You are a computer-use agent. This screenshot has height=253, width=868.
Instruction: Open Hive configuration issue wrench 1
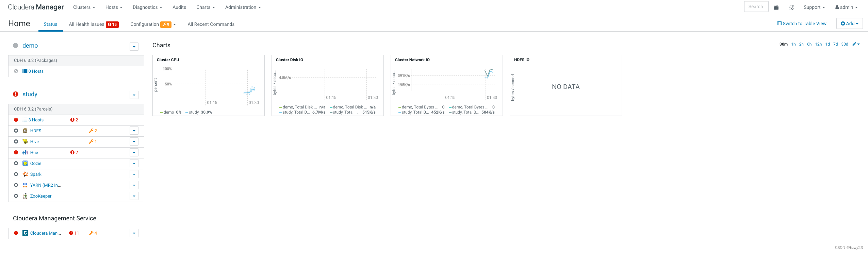[x=93, y=142]
